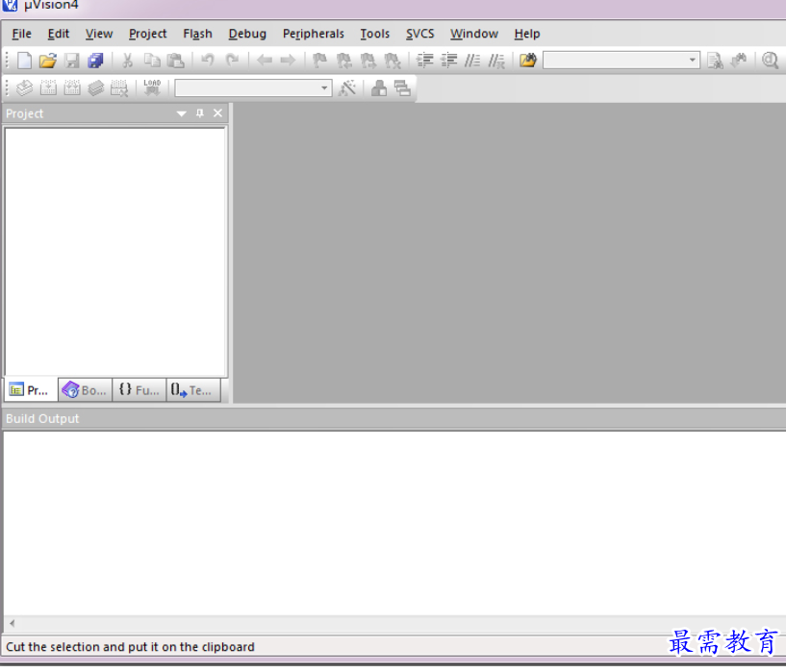Click the Build target icon

click(x=48, y=88)
